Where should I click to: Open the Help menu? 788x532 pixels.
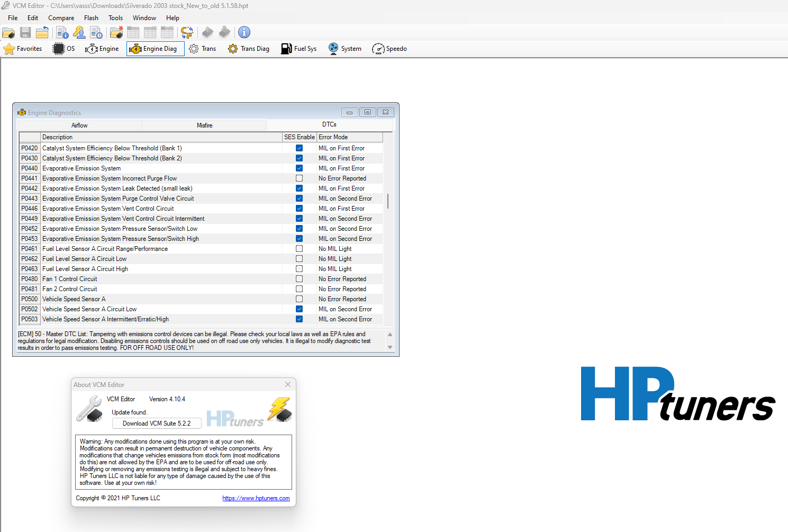[x=173, y=18]
